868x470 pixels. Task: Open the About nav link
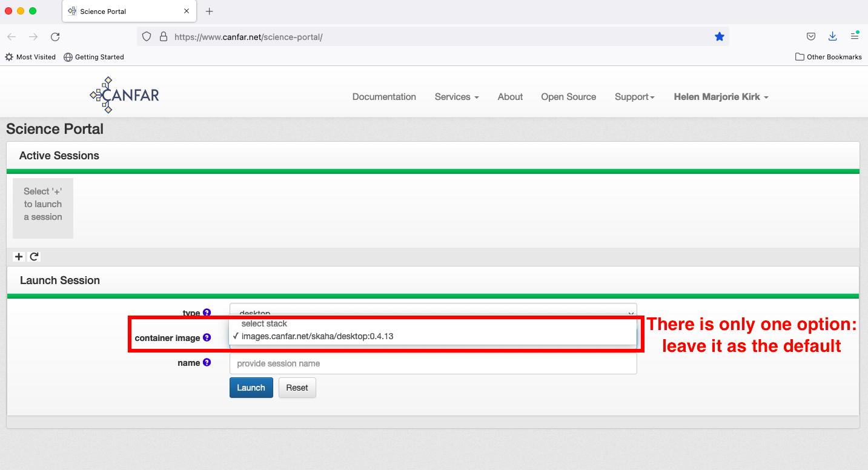click(510, 97)
